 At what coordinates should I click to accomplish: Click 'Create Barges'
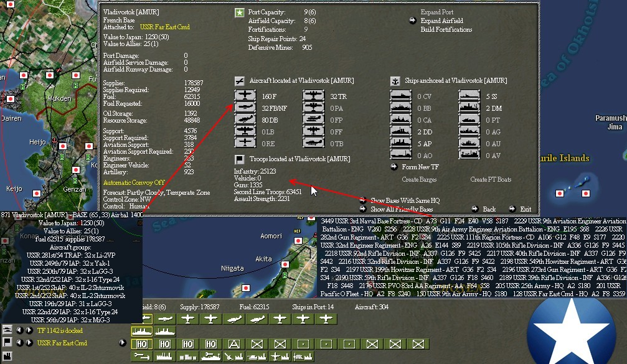[419, 179]
